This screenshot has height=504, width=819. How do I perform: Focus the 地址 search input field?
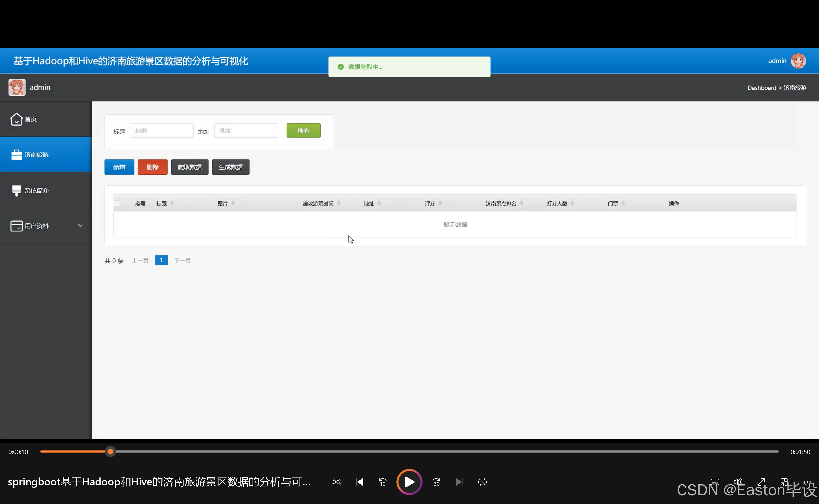pos(246,130)
